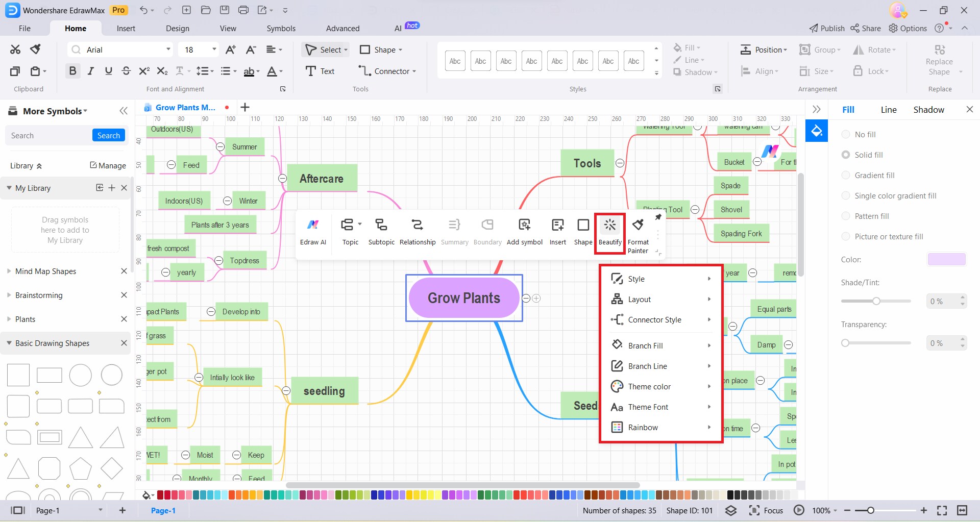Adjust the Transparency slider
The image size is (980, 522).
[x=876, y=343]
